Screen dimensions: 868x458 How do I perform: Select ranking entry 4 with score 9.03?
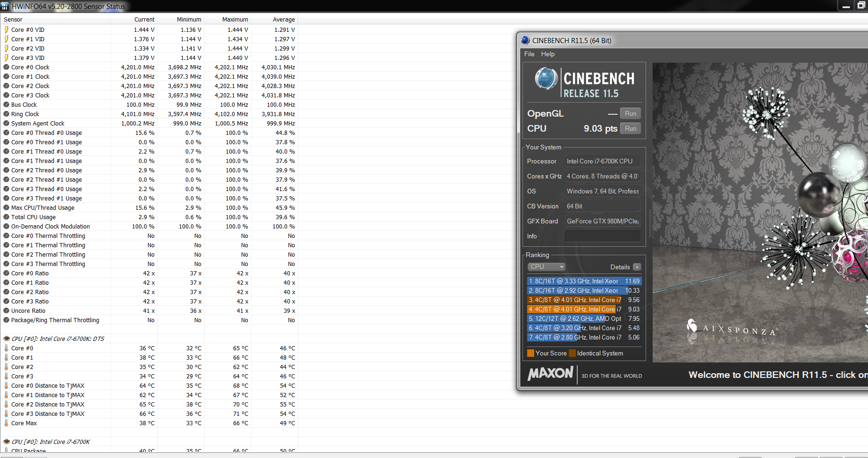pyautogui.click(x=584, y=309)
